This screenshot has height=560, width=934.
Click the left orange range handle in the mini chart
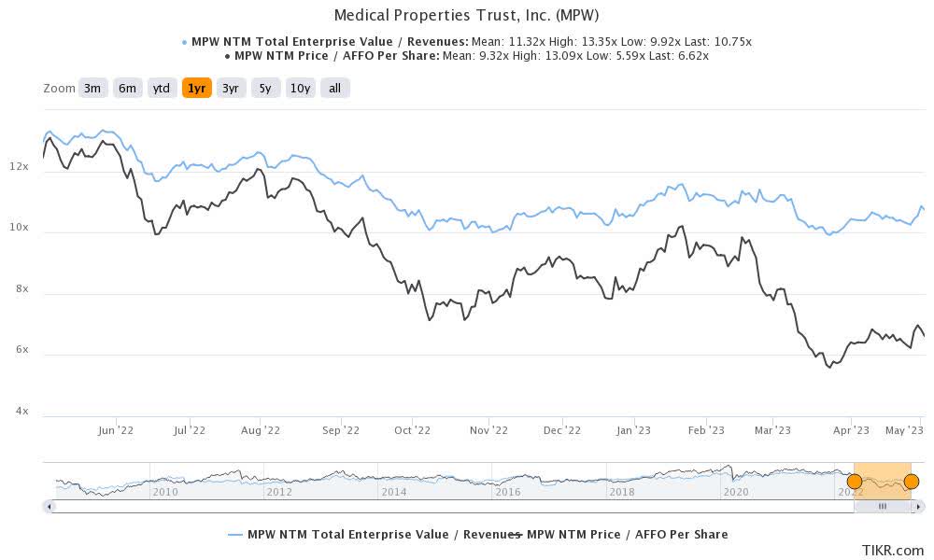(x=856, y=482)
